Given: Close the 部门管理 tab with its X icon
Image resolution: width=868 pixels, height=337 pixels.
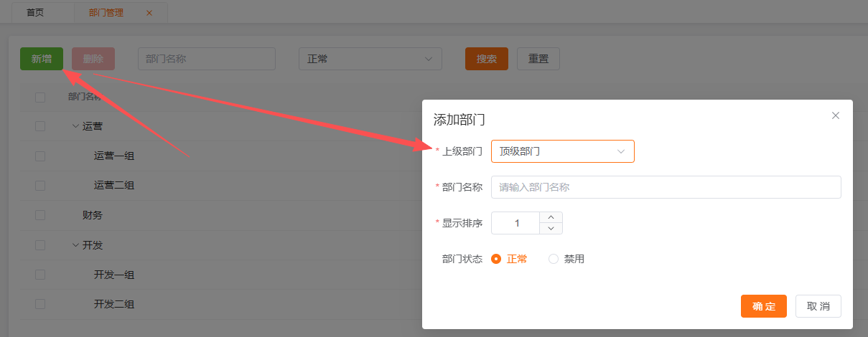Looking at the screenshot, I should (x=149, y=13).
